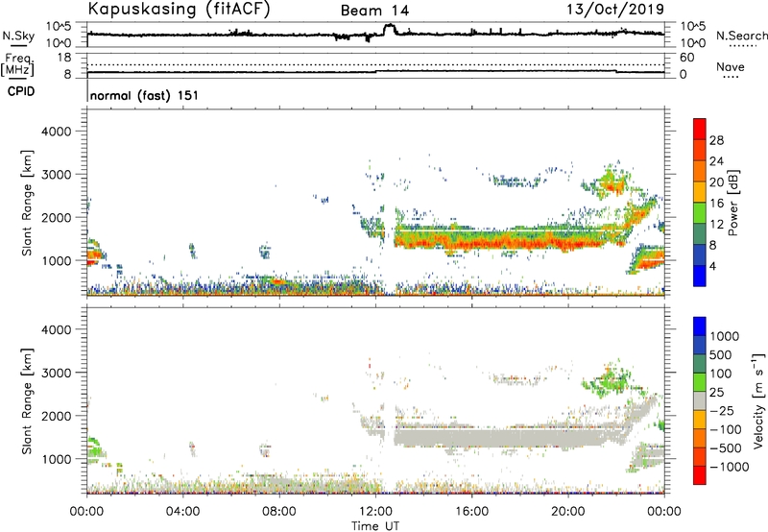Click the 16:00 time tick label
The width and height of the screenshot is (768, 532).
[x=471, y=512]
